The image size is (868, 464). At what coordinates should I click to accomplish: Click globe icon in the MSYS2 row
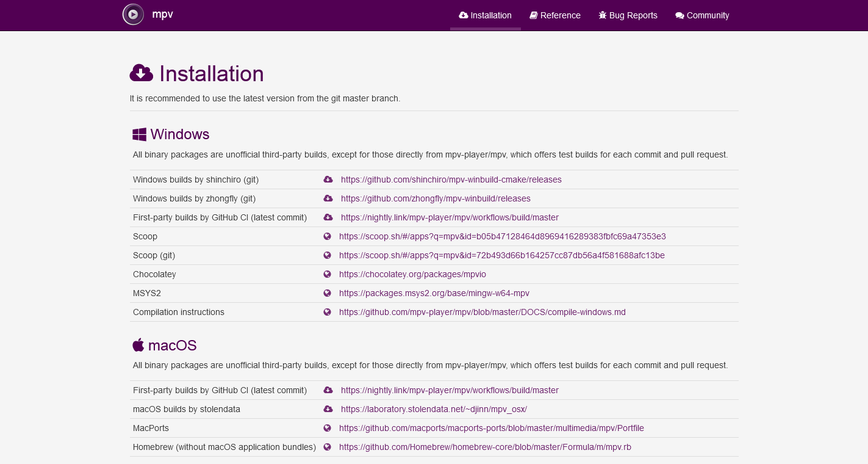(327, 293)
